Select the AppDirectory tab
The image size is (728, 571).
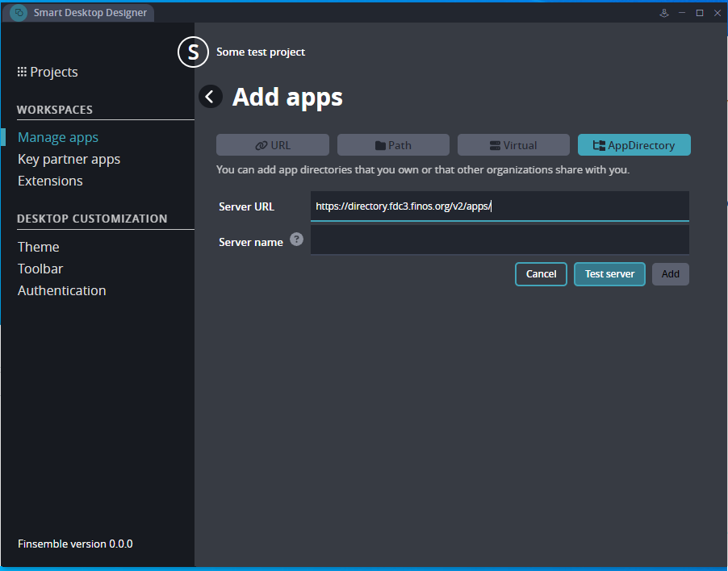coord(634,145)
